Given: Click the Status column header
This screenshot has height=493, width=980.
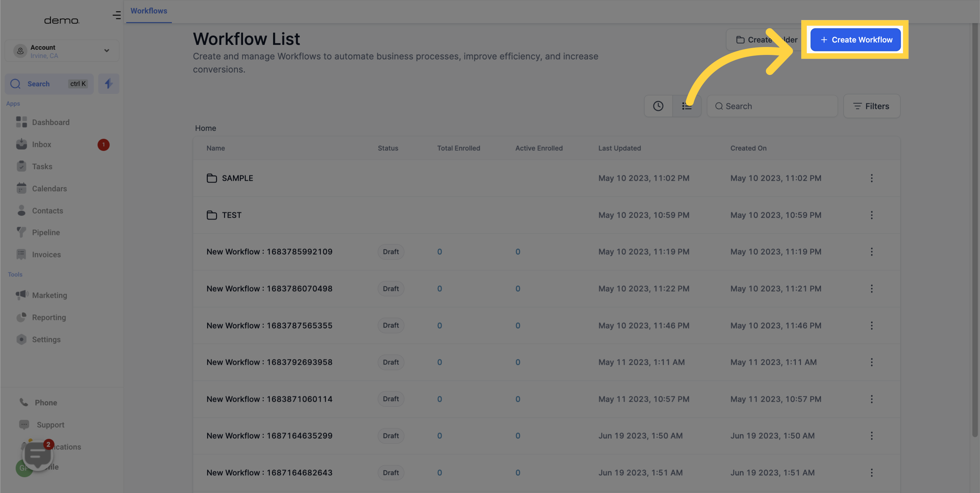Looking at the screenshot, I should coord(388,148).
